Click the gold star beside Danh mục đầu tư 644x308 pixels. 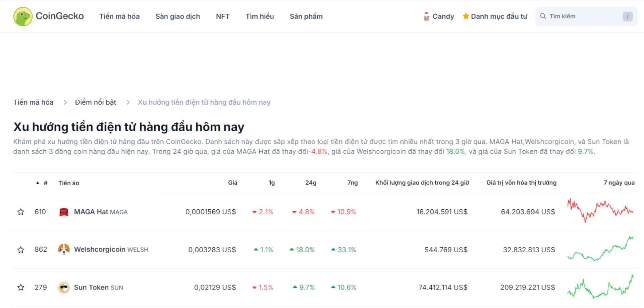tap(466, 16)
